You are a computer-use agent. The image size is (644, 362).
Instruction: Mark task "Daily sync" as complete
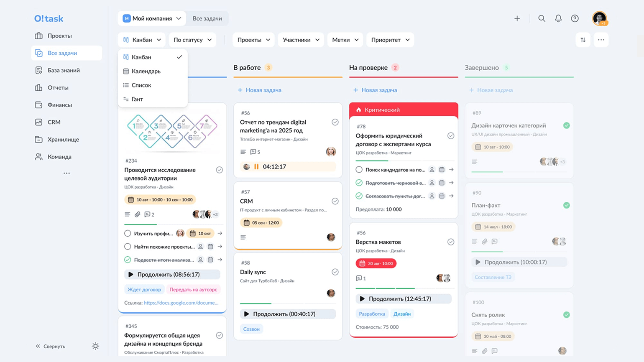(335, 272)
